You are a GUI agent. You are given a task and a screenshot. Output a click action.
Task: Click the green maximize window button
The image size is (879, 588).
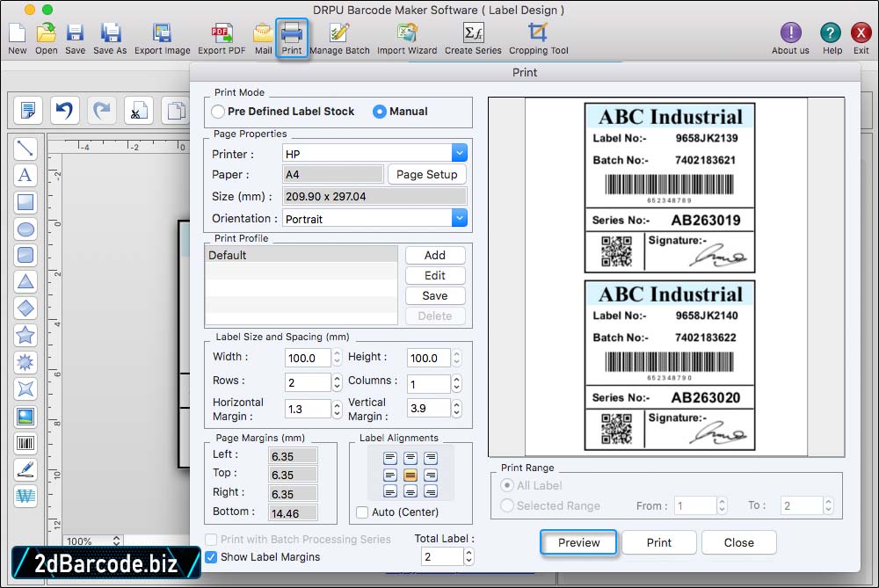point(47,10)
